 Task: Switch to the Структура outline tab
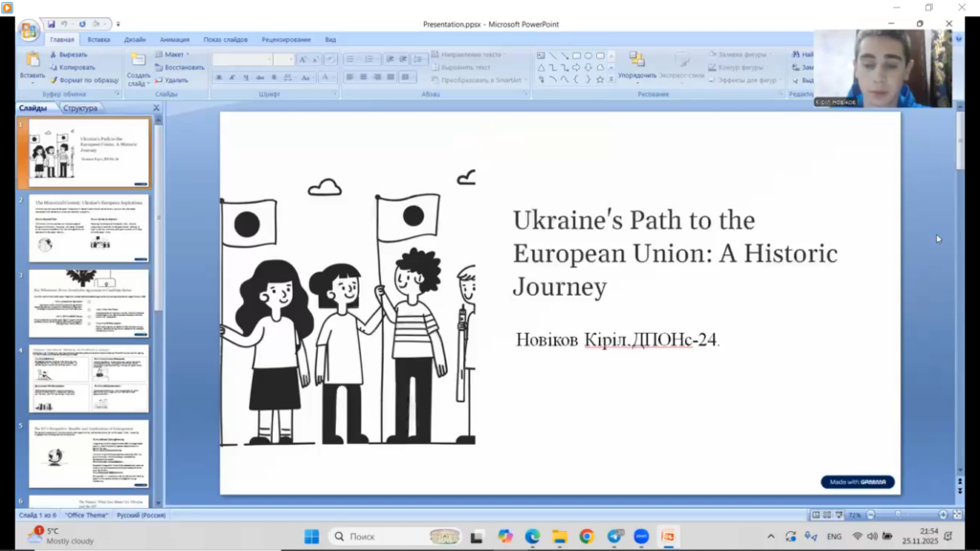tap(80, 108)
